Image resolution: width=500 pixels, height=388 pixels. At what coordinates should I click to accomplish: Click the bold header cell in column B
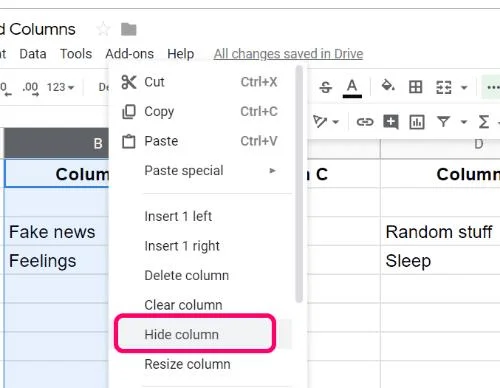point(56,174)
